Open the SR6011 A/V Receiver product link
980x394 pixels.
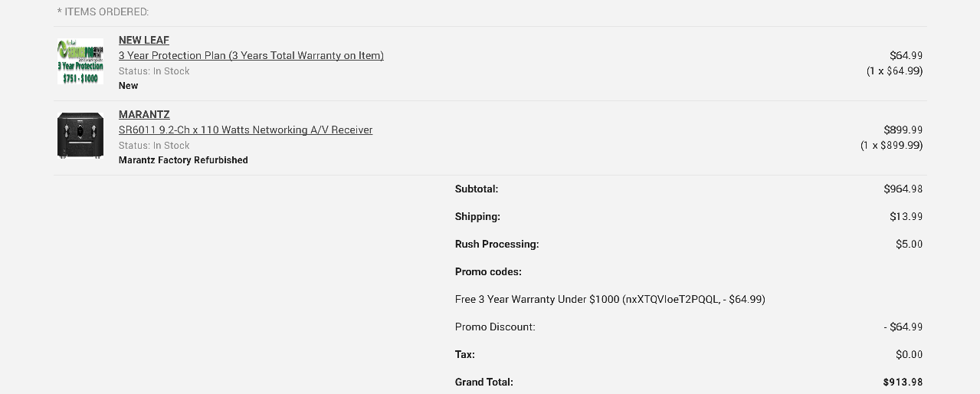point(245,130)
